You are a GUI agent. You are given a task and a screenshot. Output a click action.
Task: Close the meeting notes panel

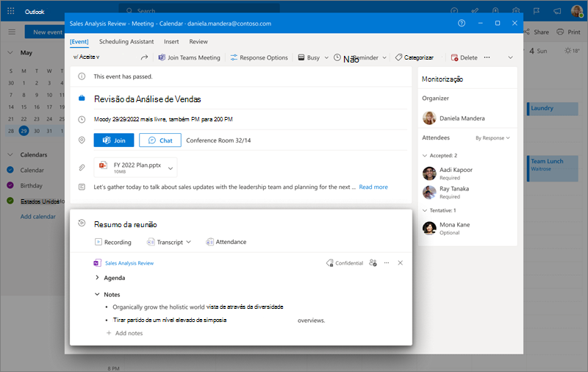point(401,263)
